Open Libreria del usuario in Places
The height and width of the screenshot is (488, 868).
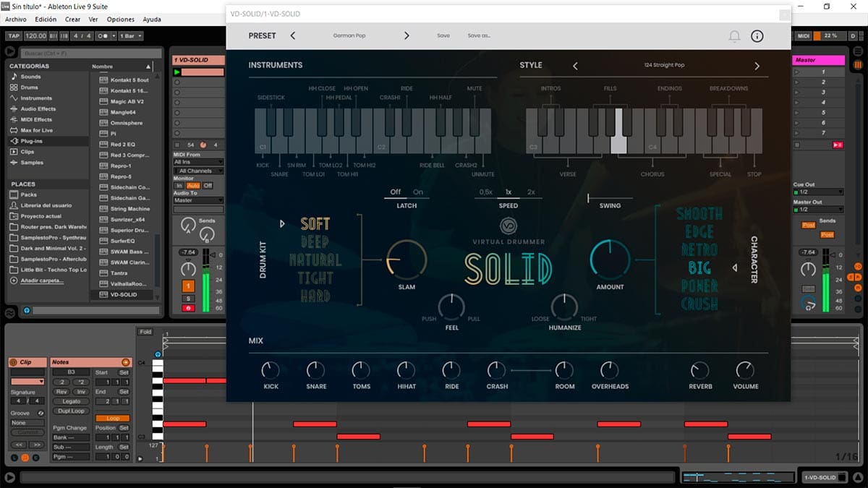click(46, 205)
